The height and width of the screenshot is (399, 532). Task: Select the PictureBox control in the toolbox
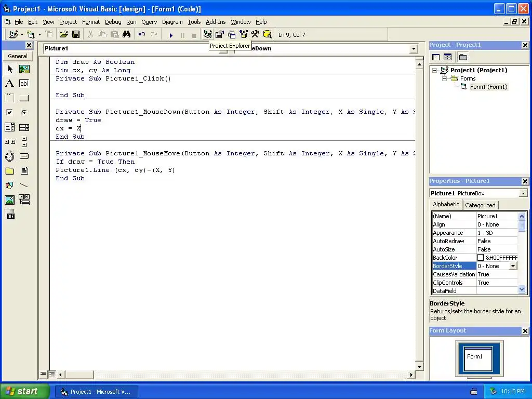click(x=24, y=69)
